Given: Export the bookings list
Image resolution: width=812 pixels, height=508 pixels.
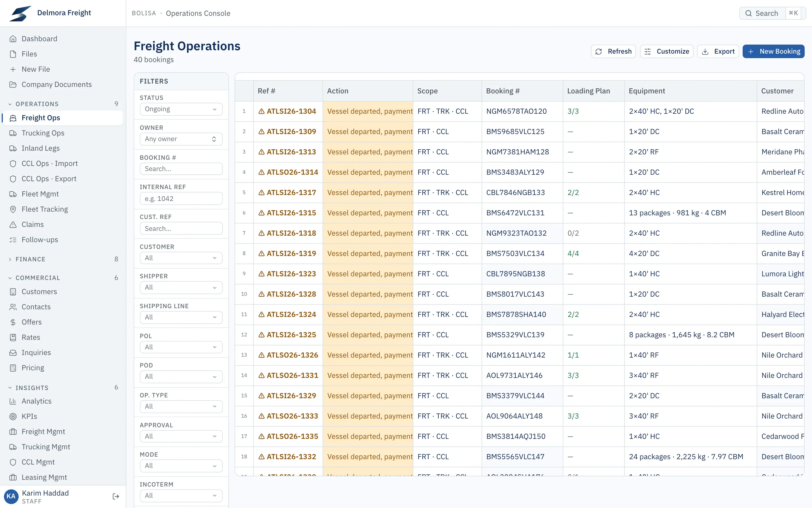Looking at the screenshot, I should pos(718,51).
